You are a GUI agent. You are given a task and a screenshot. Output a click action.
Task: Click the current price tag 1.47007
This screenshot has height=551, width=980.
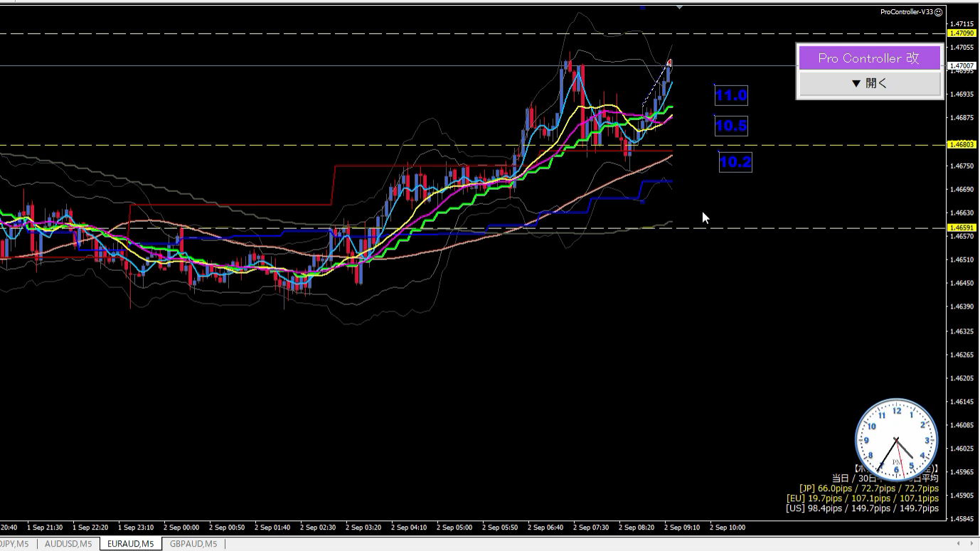[962, 66]
